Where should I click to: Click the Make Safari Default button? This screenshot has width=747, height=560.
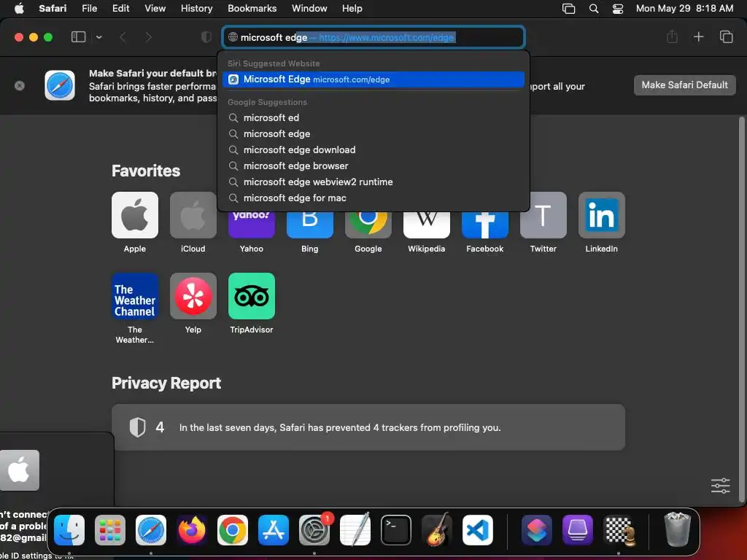tap(684, 85)
